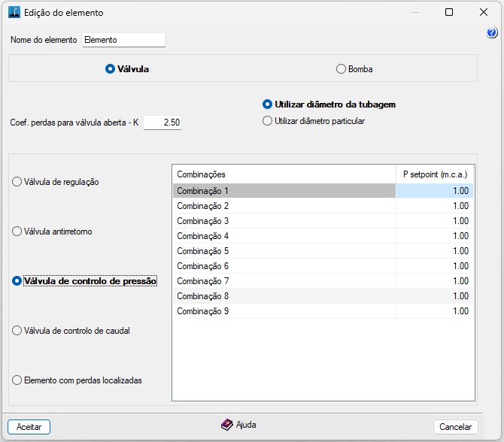
Task: Select the Combinação 3 row
Action: click(284, 221)
